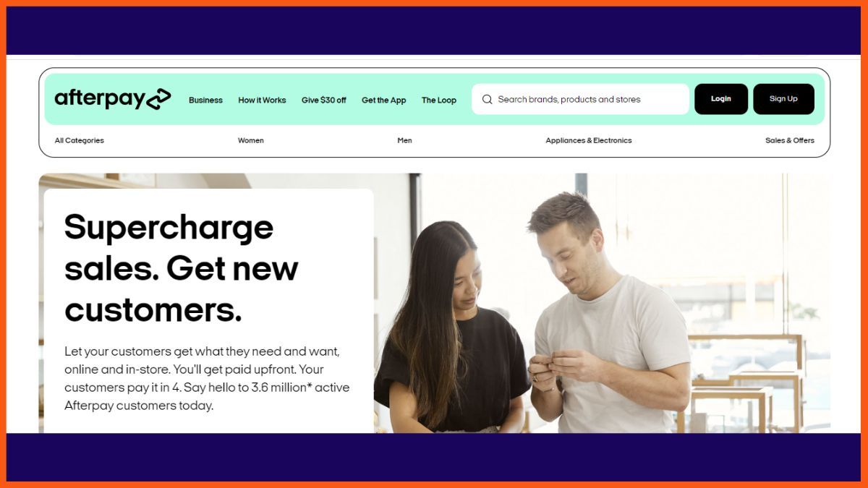This screenshot has height=488, width=868.
Task: Expand the Women category
Action: (x=251, y=140)
